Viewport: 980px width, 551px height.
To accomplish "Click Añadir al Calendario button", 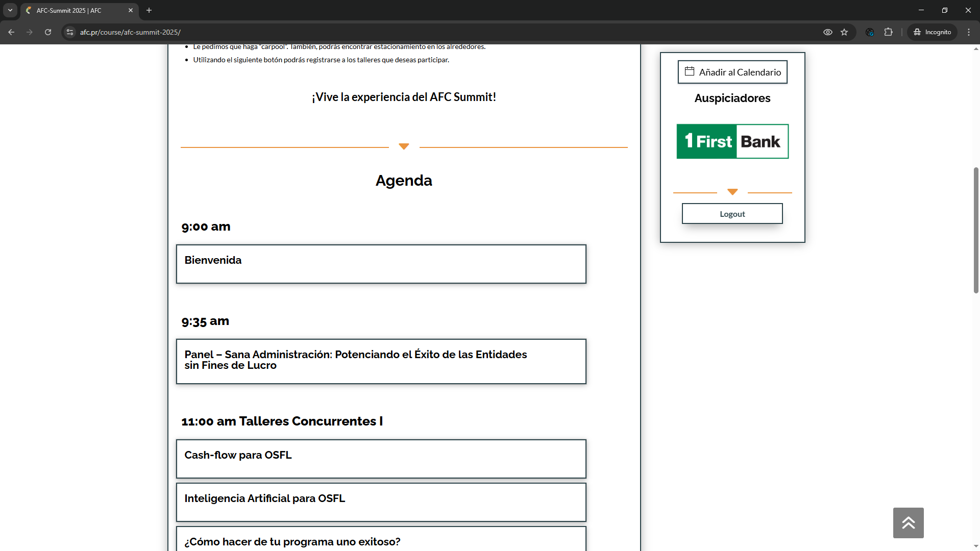I will point(732,72).
